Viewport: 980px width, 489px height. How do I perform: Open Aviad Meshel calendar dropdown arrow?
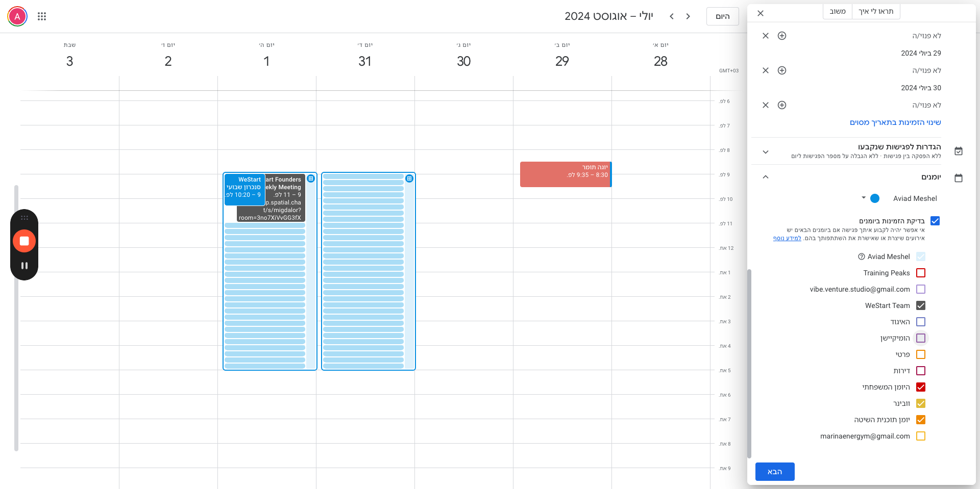864,198
